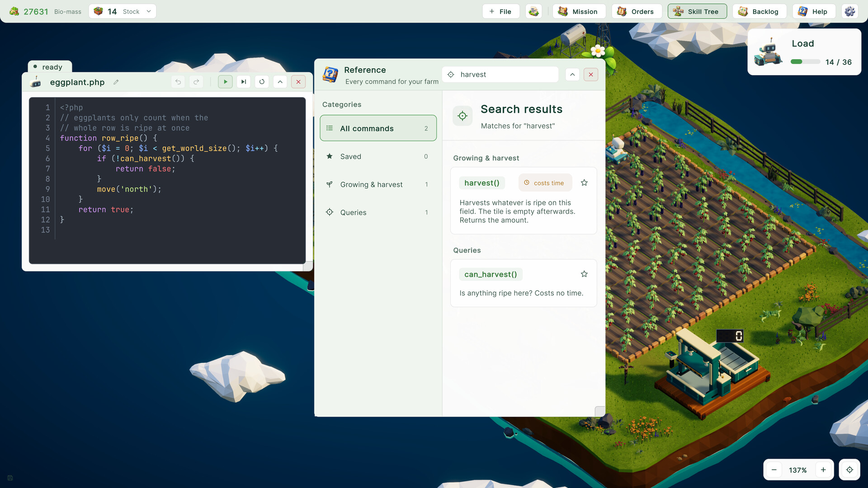This screenshot has height=488, width=868.
Task: Redo the code edit
Action: (x=196, y=82)
